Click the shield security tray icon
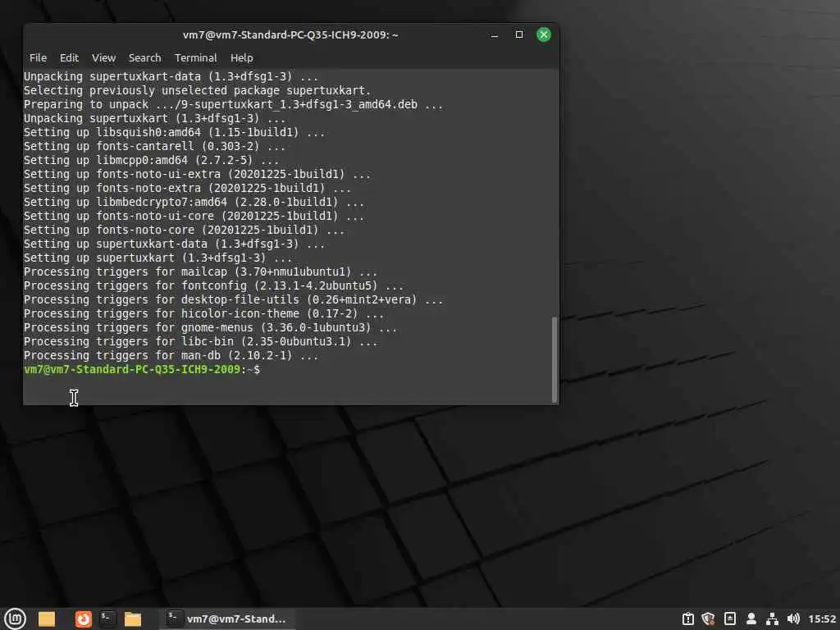Image resolution: width=840 pixels, height=630 pixels. pos(708,619)
